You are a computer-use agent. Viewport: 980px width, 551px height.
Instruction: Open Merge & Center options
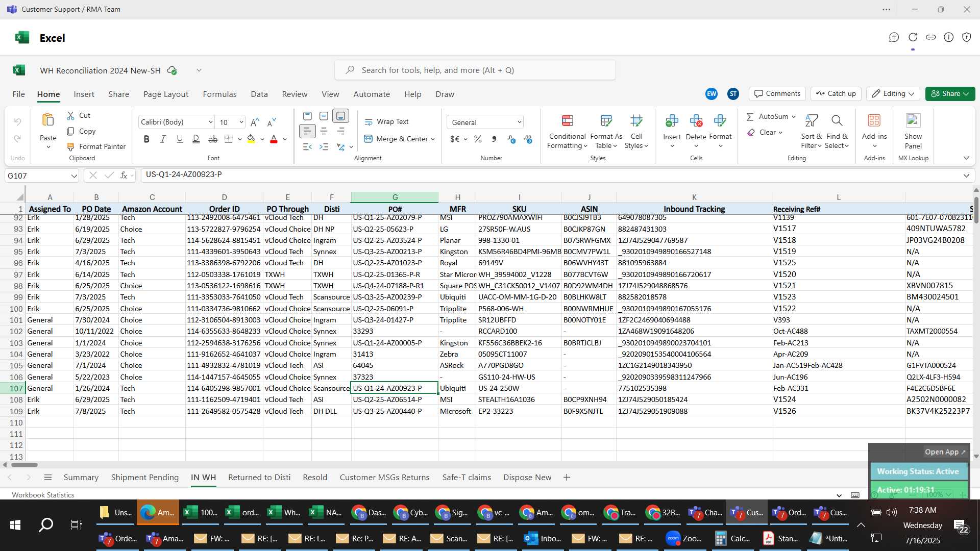[x=433, y=139]
